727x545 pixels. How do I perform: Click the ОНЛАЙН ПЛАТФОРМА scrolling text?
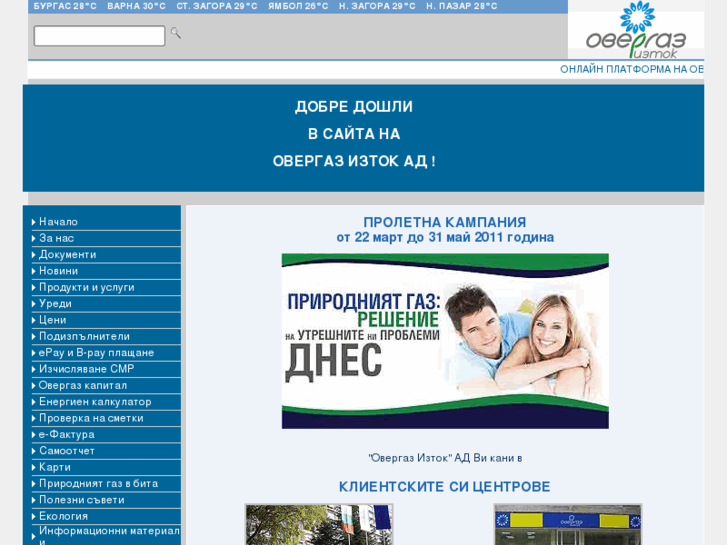[x=632, y=69]
